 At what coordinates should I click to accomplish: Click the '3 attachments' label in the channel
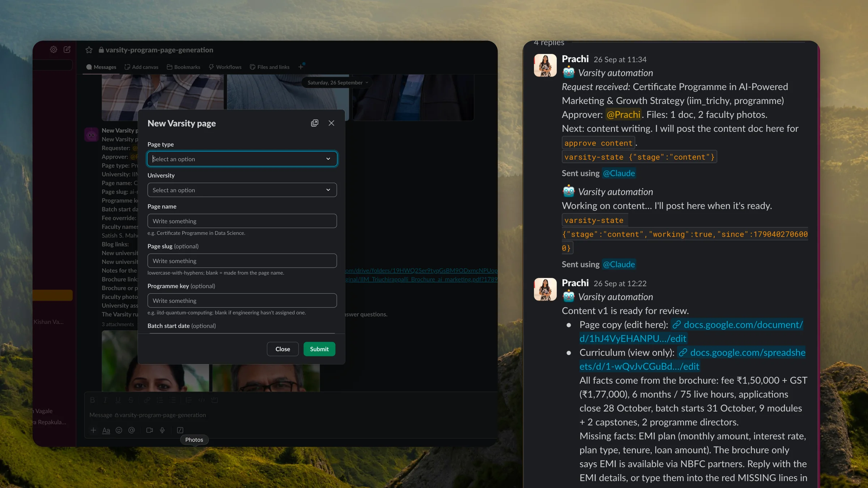coord(118,324)
